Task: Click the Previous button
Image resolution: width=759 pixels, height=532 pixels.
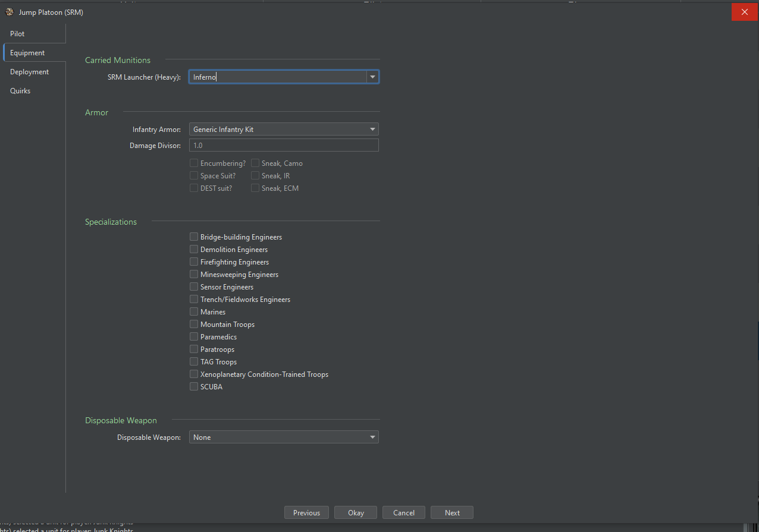Action: [306, 513]
